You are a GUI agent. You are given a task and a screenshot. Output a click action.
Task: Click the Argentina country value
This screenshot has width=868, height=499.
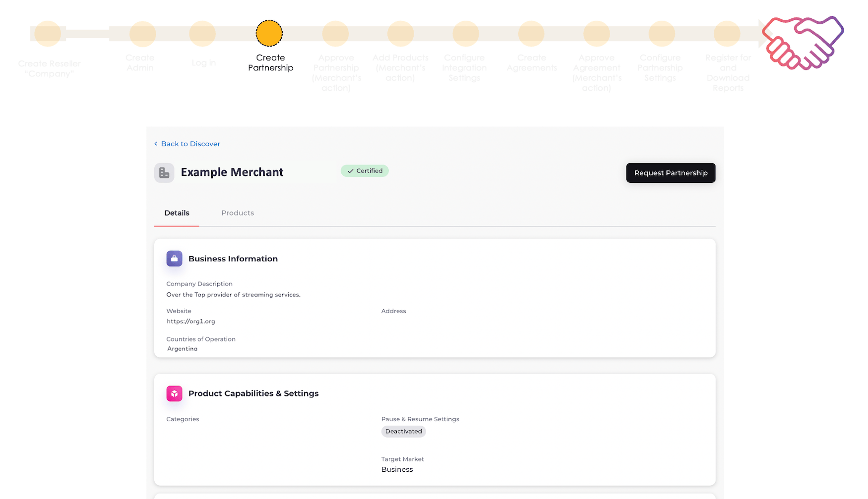pyautogui.click(x=182, y=349)
